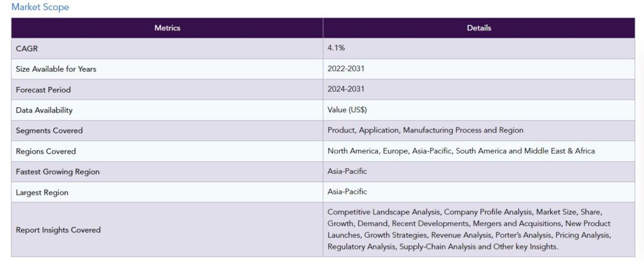The width and height of the screenshot is (644, 264).
Task: Select the Segments Covered label
Action: pyautogui.click(x=49, y=130)
